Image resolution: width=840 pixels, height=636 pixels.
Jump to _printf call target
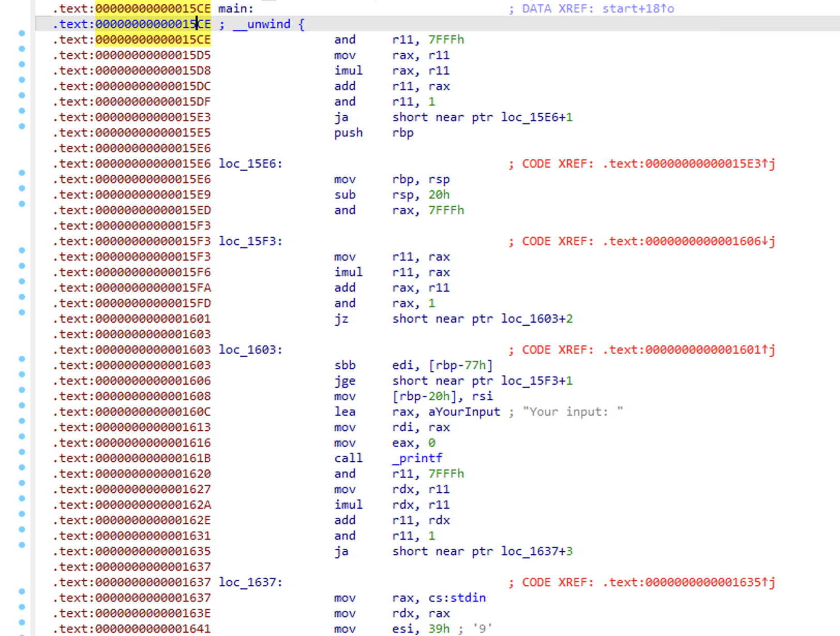pyautogui.click(x=421, y=458)
